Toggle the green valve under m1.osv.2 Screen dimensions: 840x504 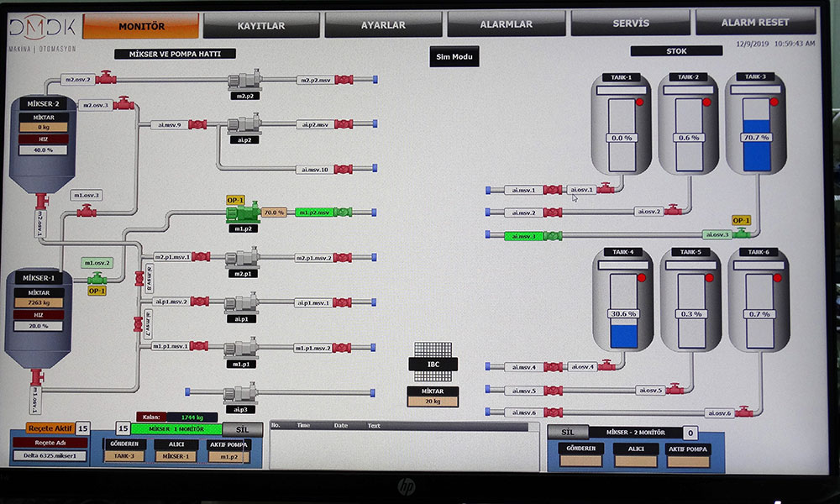[x=97, y=279]
